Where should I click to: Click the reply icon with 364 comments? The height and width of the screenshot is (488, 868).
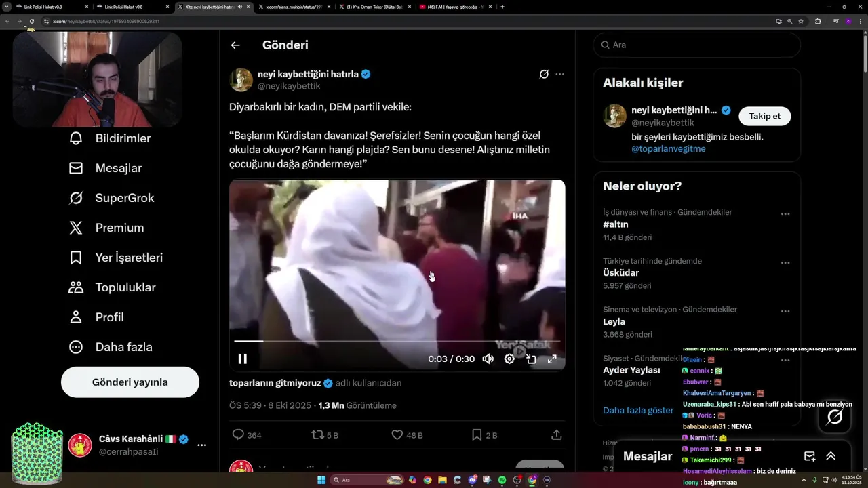point(238,434)
